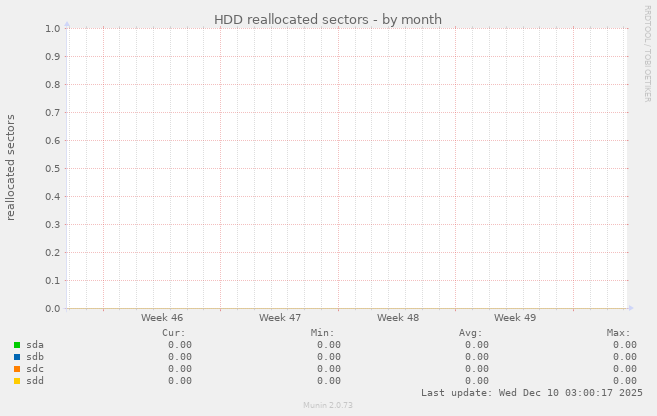This screenshot has height=416, width=657.
Task: Select the sdd legend label
Action: [x=35, y=381]
